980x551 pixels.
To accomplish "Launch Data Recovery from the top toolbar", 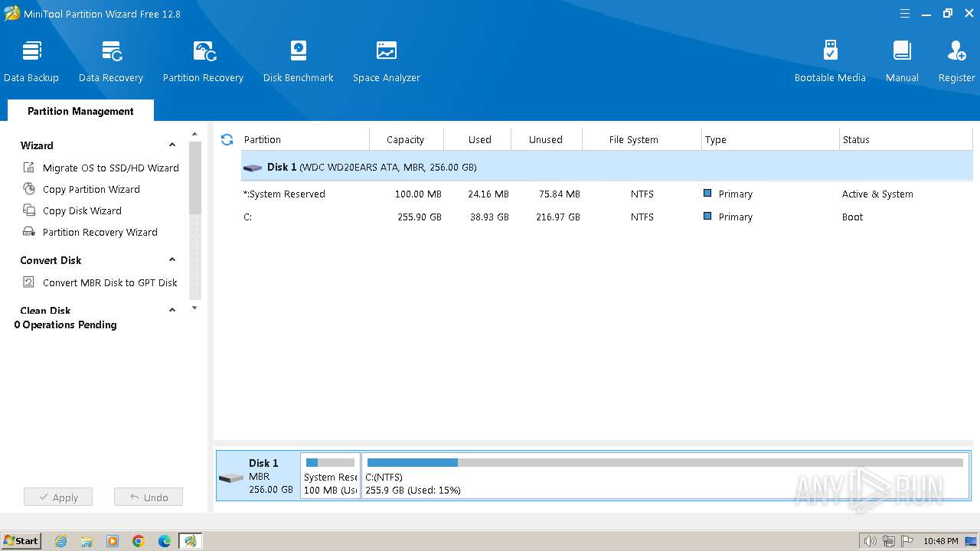I will (x=111, y=61).
